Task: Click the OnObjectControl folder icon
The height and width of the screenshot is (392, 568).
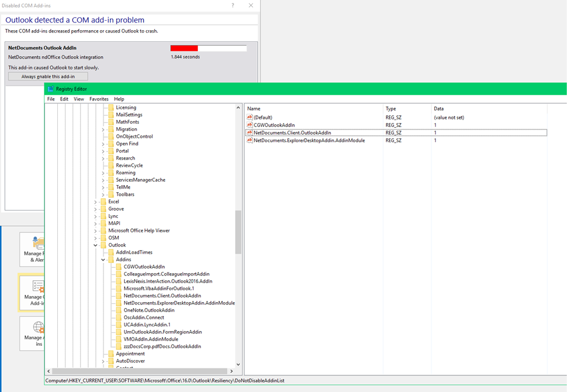Action: tap(111, 136)
